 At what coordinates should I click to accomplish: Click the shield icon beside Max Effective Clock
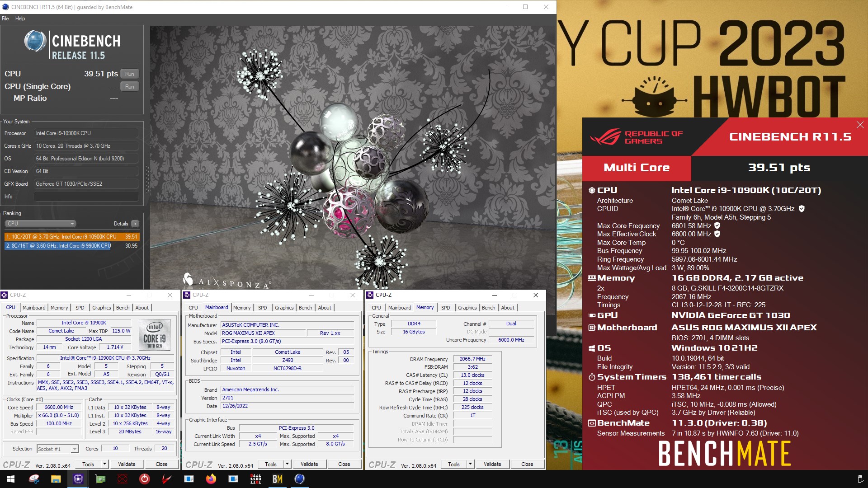coord(717,234)
